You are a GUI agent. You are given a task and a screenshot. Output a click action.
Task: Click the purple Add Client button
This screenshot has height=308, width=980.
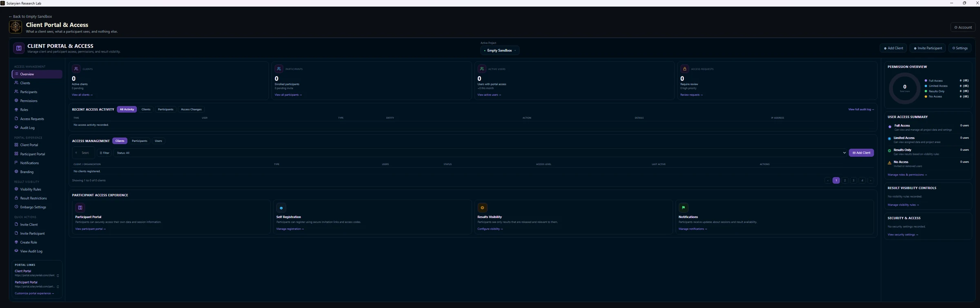(x=861, y=153)
